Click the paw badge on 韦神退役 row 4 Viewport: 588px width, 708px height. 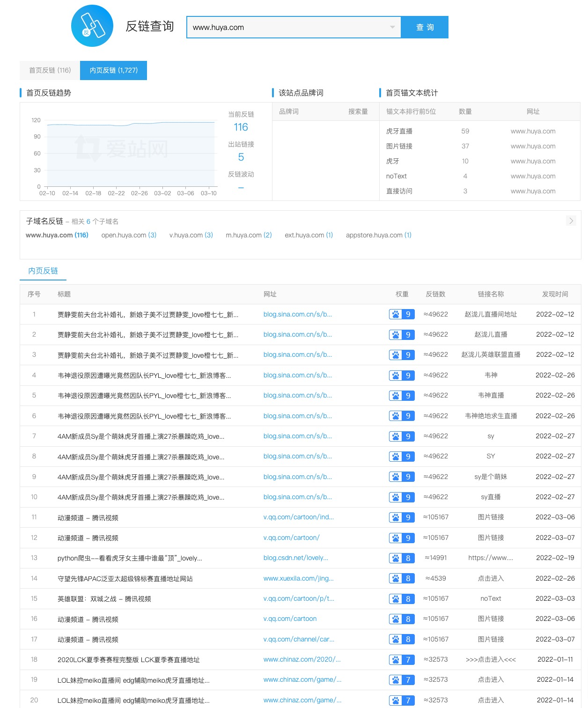coord(401,375)
